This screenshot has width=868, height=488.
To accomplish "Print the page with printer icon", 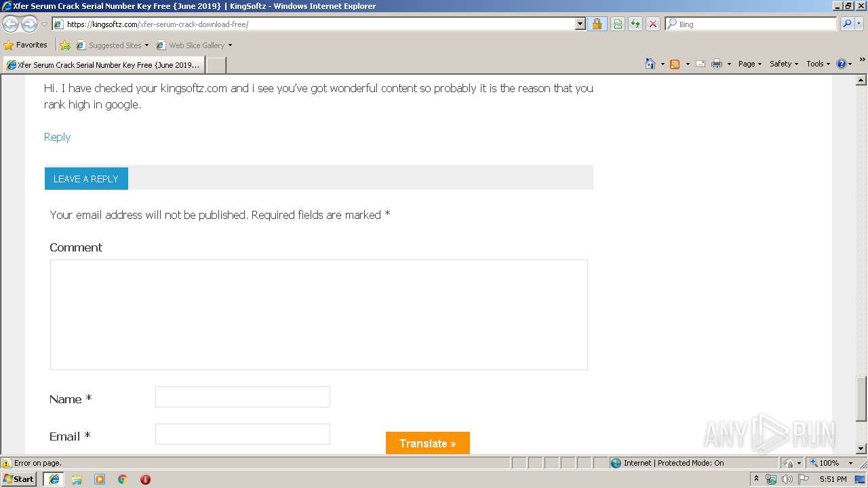I will [717, 64].
